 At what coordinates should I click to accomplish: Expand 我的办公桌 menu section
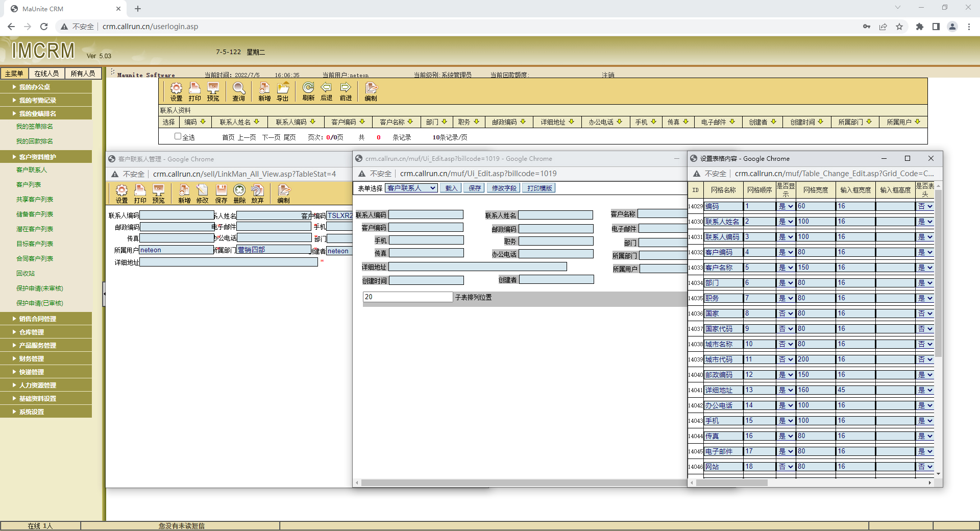(46, 87)
